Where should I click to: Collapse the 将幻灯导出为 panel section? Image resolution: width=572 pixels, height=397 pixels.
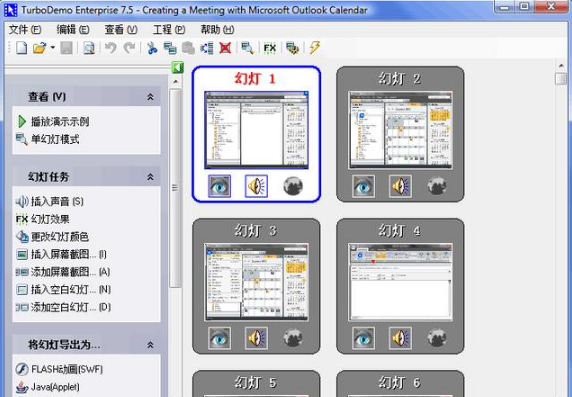[150, 345]
